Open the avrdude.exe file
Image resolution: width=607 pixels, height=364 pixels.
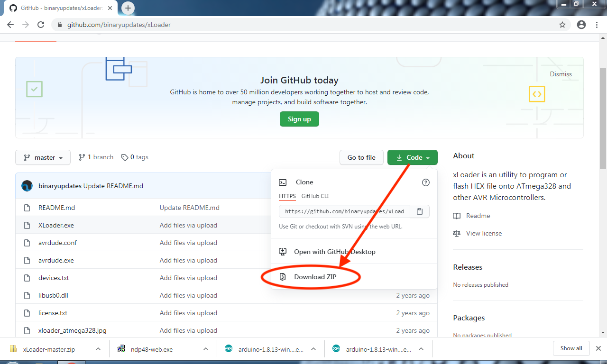(56, 260)
